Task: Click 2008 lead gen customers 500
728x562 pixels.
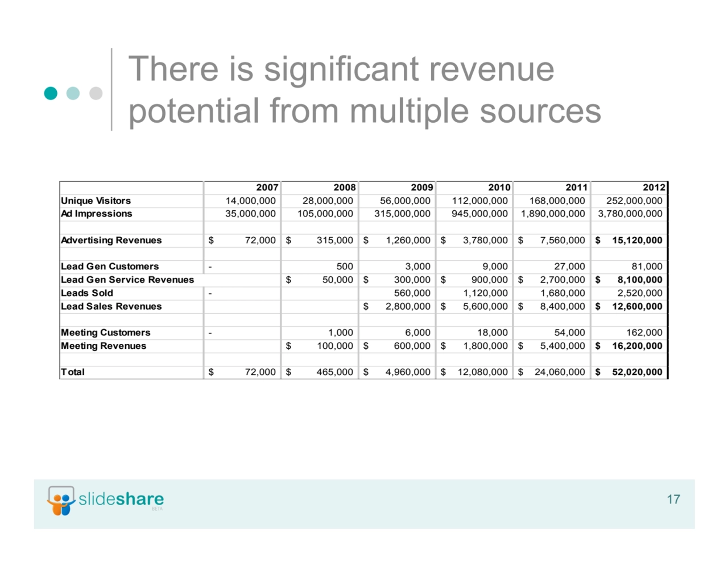Action: [x=345, y=267]
